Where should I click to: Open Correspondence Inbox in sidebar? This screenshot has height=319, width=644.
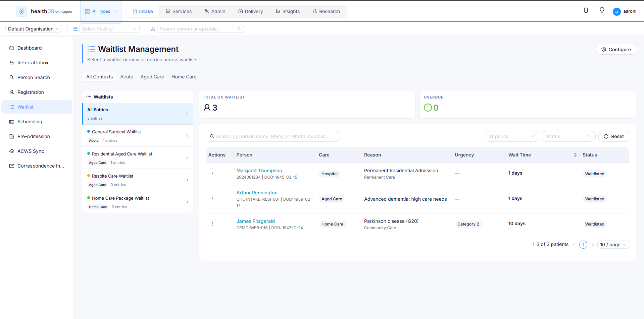[x=37, y=166]
